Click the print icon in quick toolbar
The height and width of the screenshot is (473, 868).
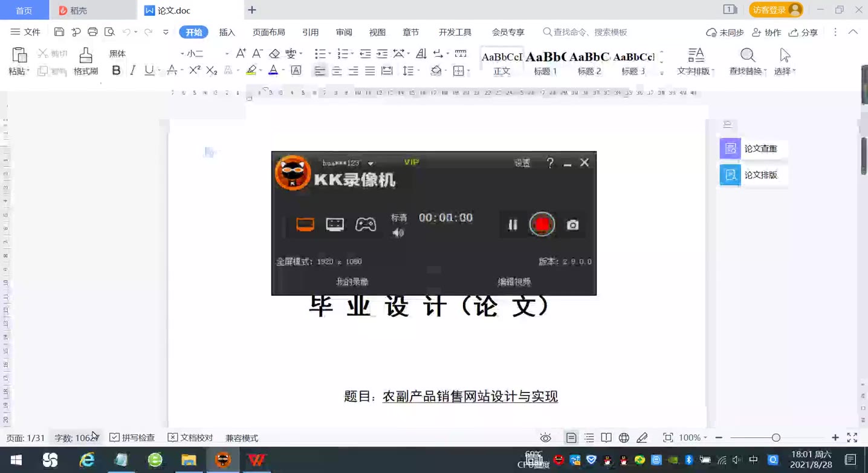pos(92,32)
